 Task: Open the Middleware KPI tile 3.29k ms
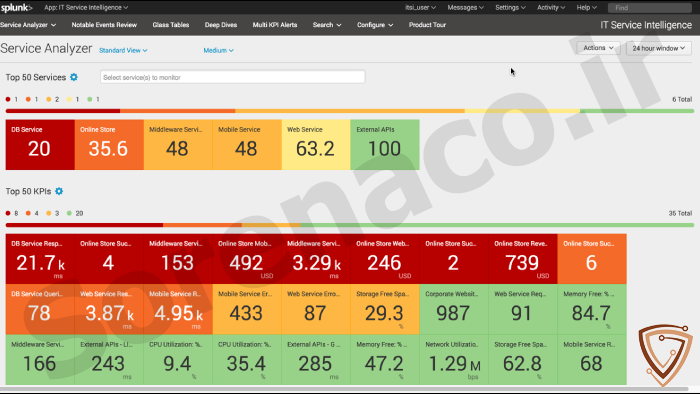(316, 259)
